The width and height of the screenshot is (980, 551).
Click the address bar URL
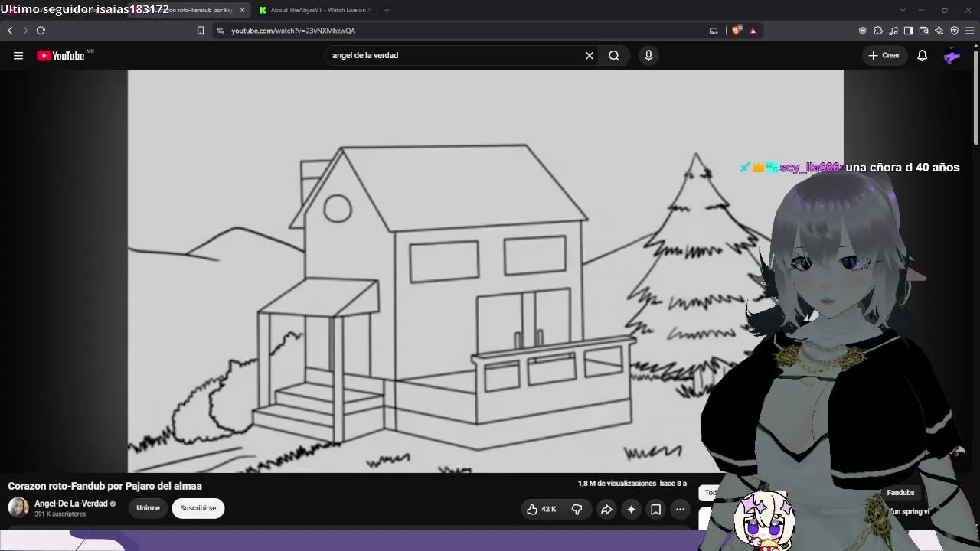(293, 31)
